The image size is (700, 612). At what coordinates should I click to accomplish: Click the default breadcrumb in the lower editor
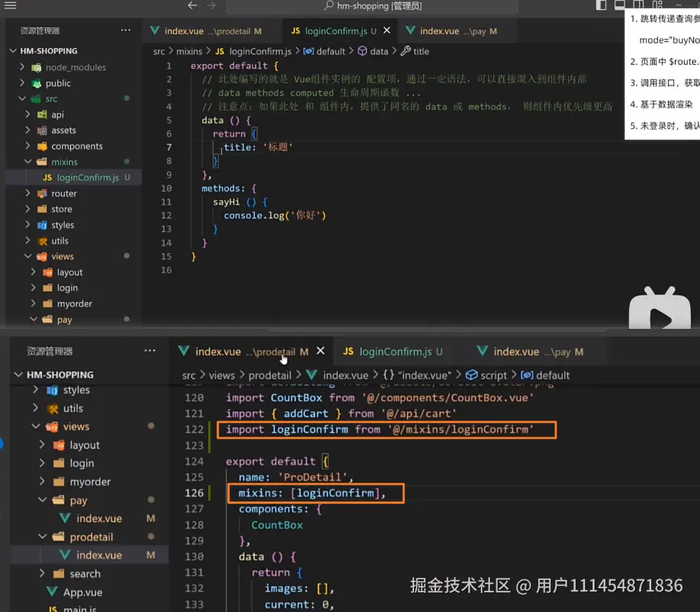pos(552,375)
